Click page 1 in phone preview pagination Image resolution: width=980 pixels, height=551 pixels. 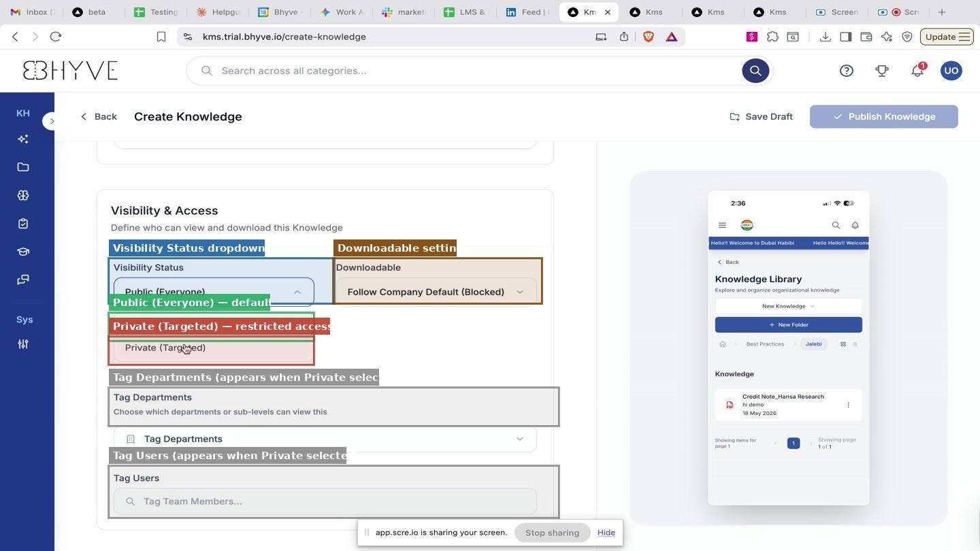[x=793, y=444]
